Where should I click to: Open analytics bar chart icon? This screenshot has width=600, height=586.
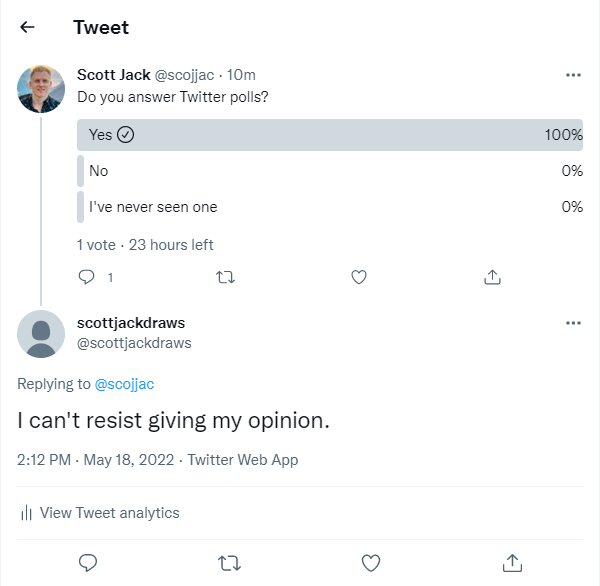click(26, 513)
